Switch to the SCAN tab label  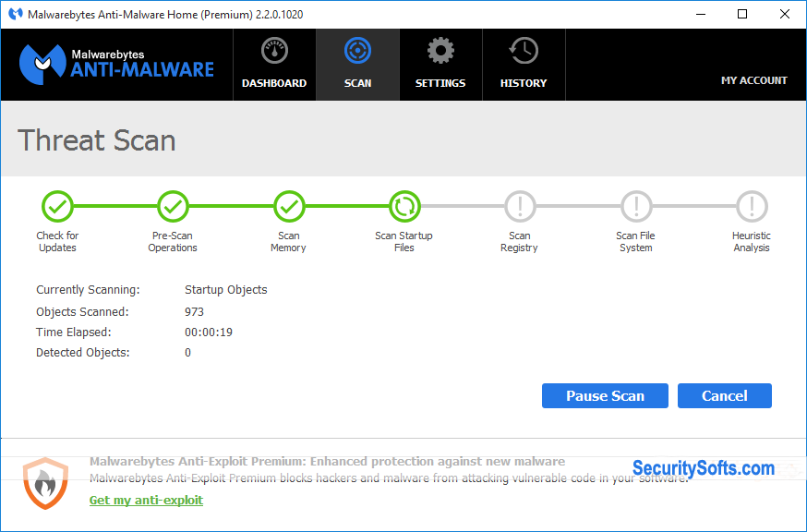[357, 83]
